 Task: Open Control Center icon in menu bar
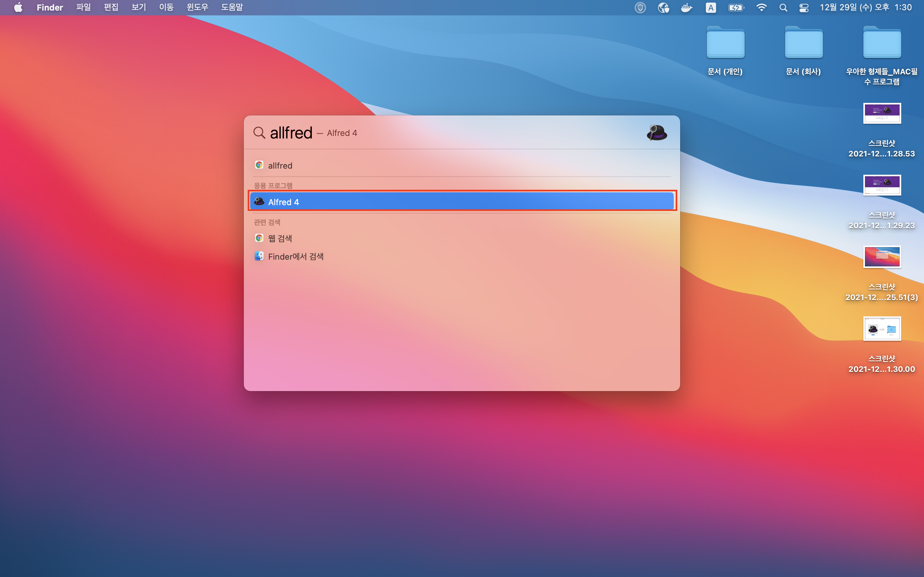[804, 8]
